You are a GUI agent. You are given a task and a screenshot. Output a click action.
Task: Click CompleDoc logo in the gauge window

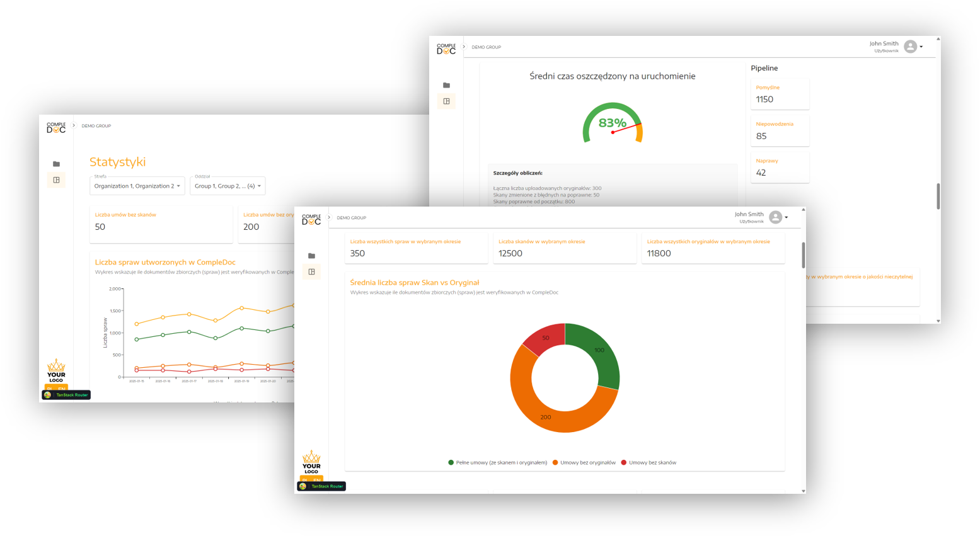point(446,48)
